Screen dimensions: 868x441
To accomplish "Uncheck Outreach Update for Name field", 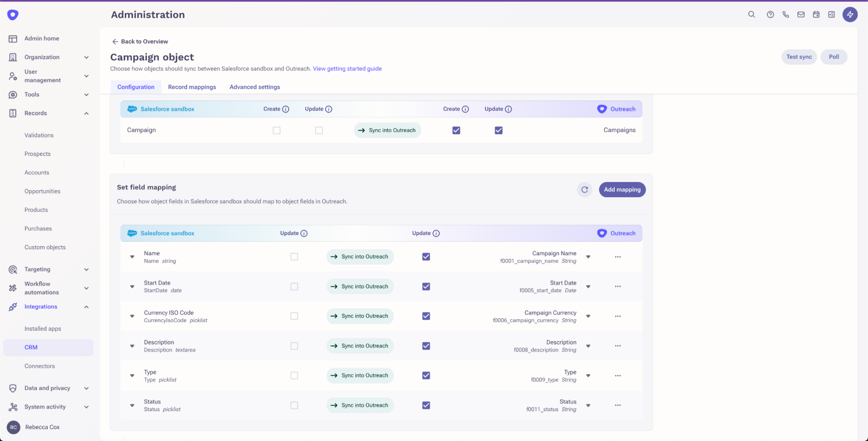I will tap(426, 257).
